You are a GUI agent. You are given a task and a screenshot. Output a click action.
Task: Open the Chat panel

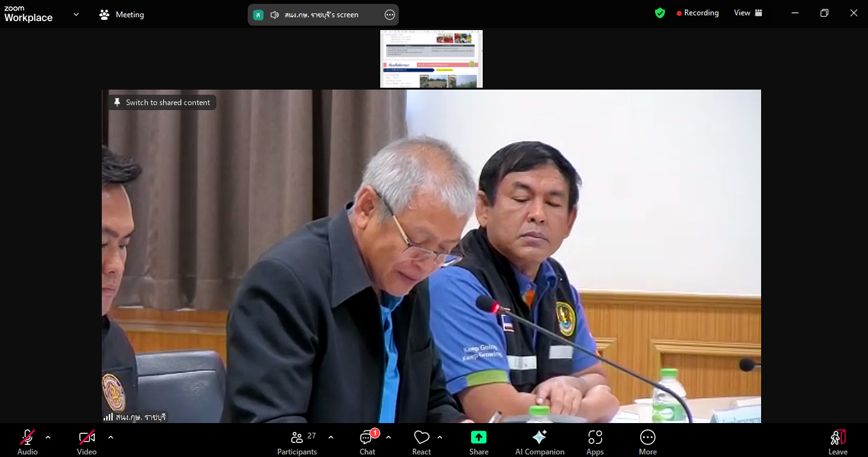click(367, 441)
